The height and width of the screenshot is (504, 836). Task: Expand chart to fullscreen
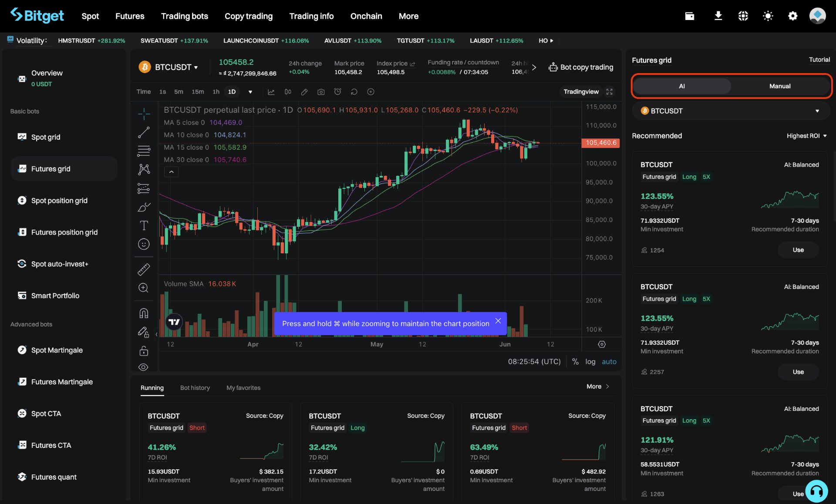click(x=610, y=92)
